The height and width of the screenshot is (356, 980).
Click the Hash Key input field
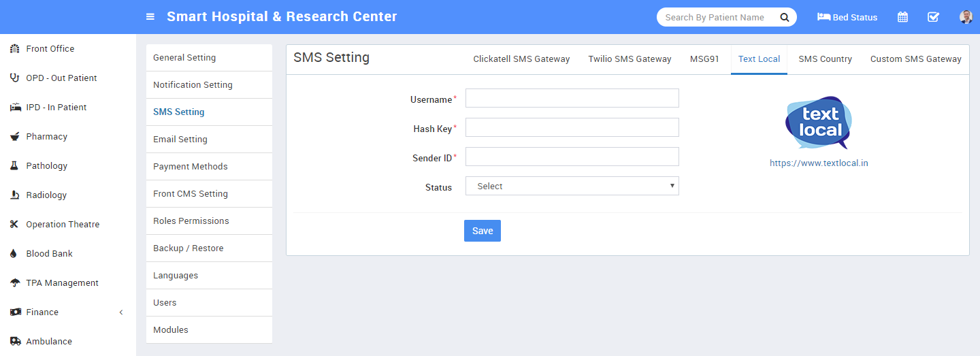tap(572, 128)
